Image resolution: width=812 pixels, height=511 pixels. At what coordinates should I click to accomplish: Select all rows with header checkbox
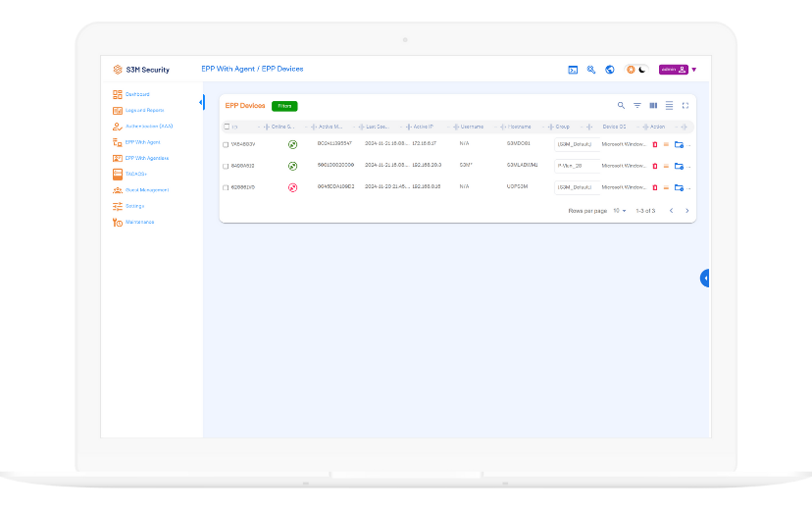[x=226, y=127]
